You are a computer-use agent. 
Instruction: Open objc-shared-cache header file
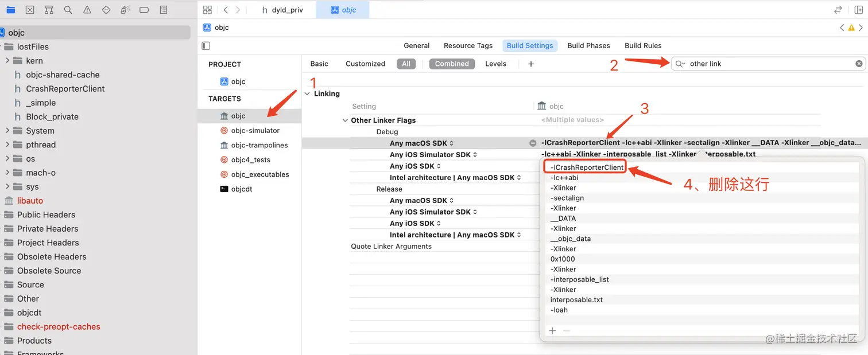63,75
